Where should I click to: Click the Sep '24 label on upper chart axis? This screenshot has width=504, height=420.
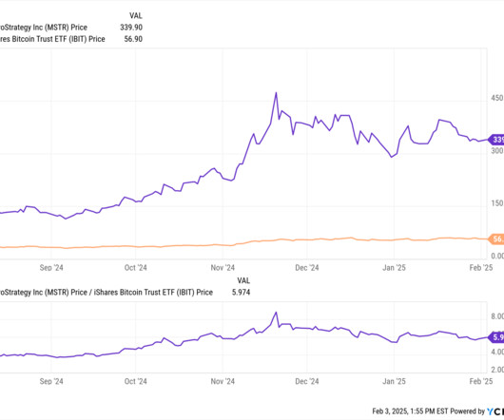tap(51, 267)
